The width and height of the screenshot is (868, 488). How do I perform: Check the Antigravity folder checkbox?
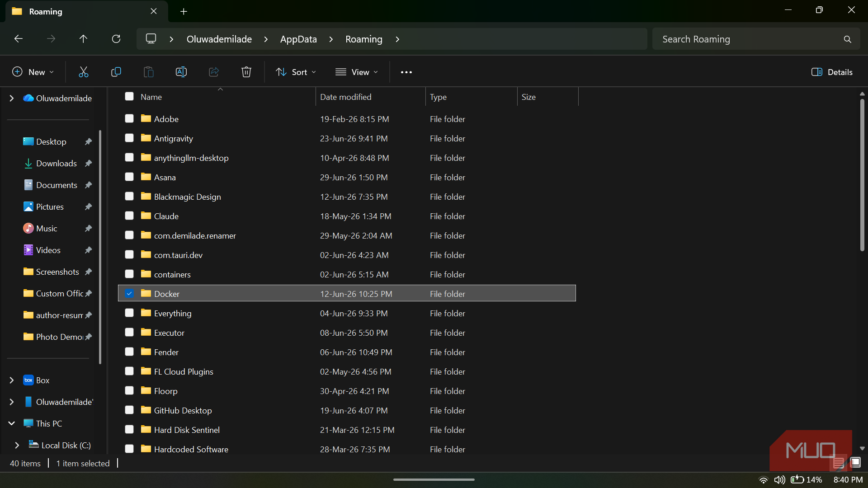pyautogui.click(x=129, y=138)
